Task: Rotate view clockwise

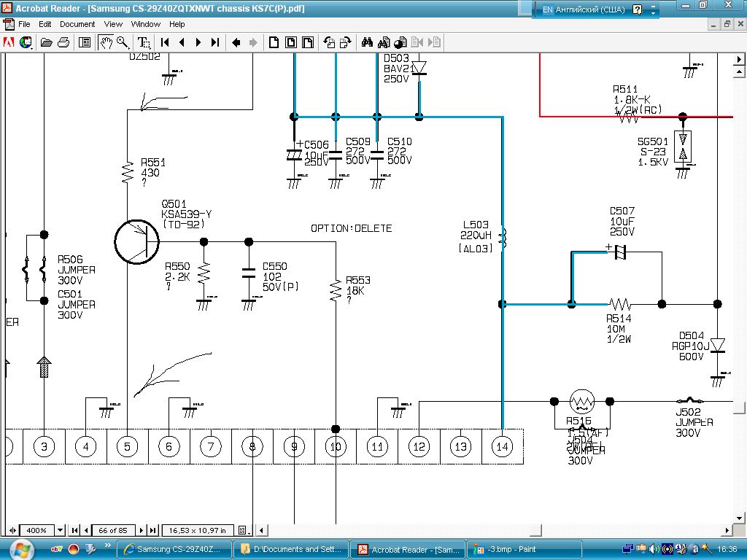Action: pos(345,42)
